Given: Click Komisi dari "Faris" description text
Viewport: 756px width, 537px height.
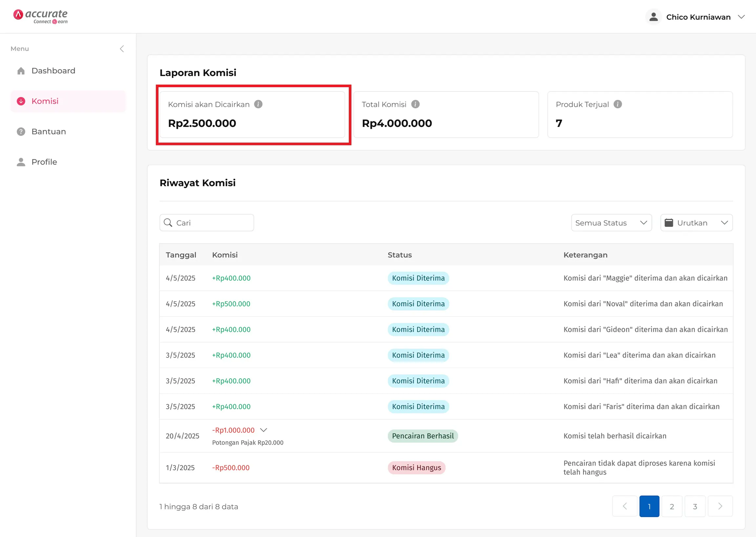Looking at the screenshot, I should [641, 407].
